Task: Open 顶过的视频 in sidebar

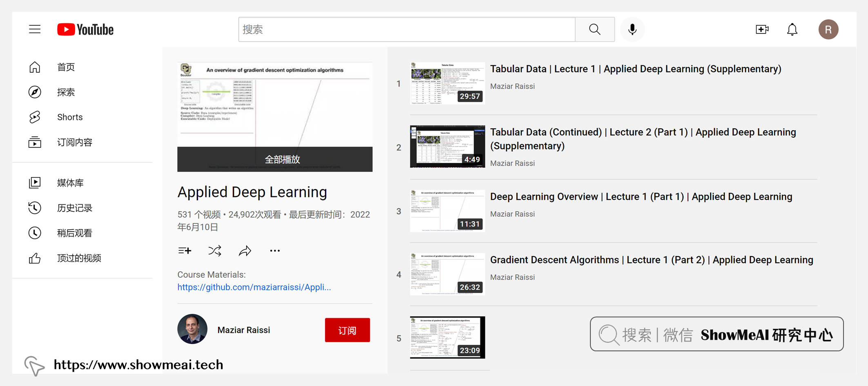Action: pos(79,258)
